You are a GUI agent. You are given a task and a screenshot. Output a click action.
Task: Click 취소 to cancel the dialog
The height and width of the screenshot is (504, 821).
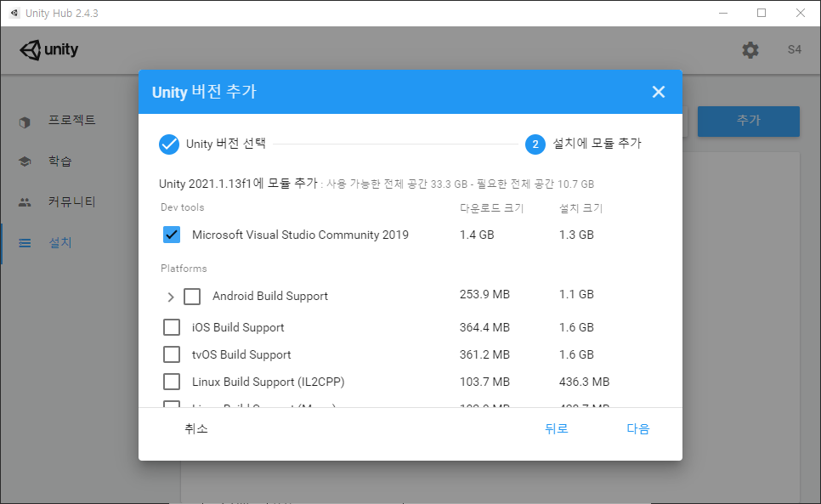pyautogui.click(x=196, y=428)
